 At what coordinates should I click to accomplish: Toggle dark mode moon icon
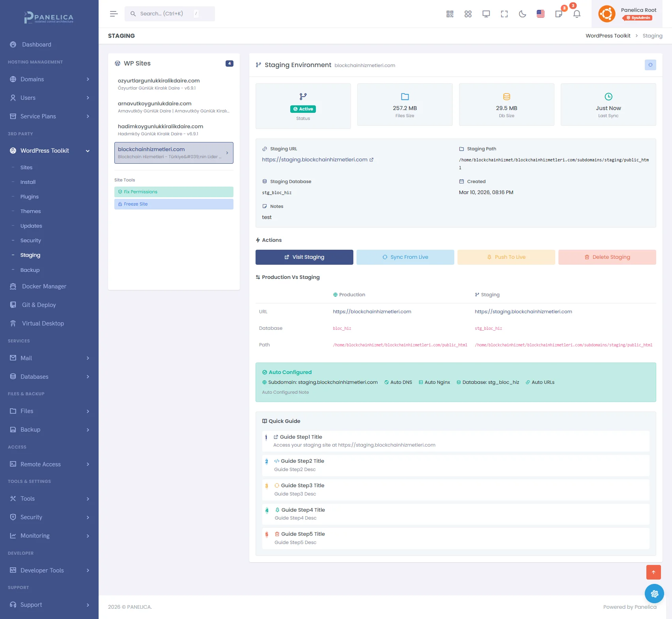pos(522,14)
